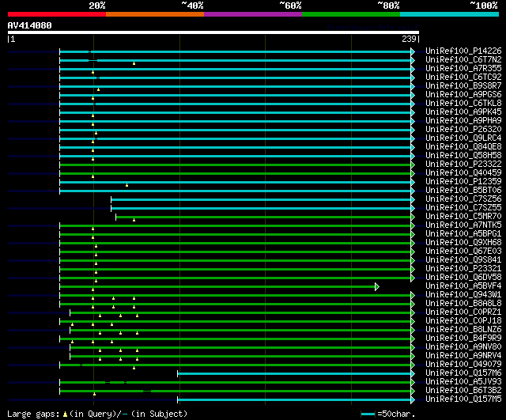This screenshot has width=506, height=420.
Task: Click the UniRef100_A7NTK5 entry
Action: coord(463,225)
